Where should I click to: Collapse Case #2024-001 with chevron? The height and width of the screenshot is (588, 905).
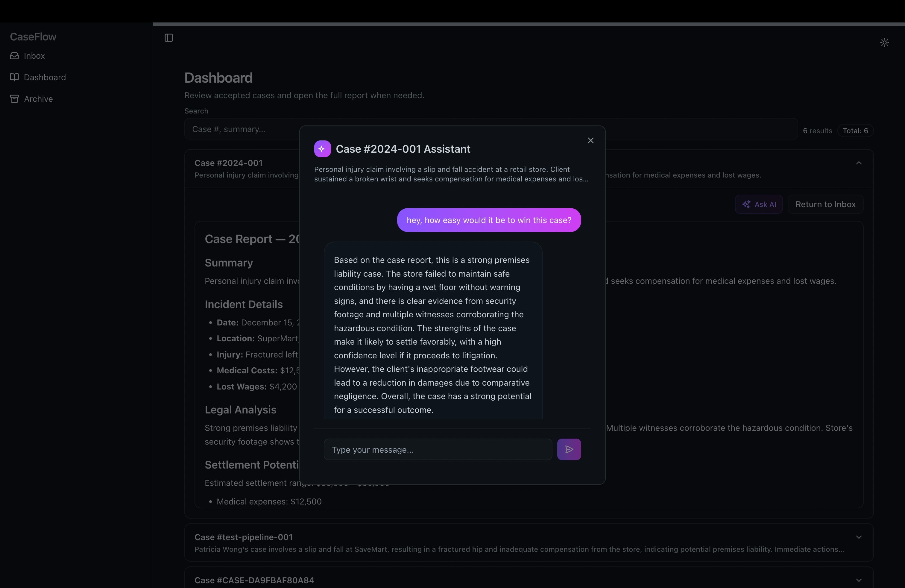coord(859,163)
